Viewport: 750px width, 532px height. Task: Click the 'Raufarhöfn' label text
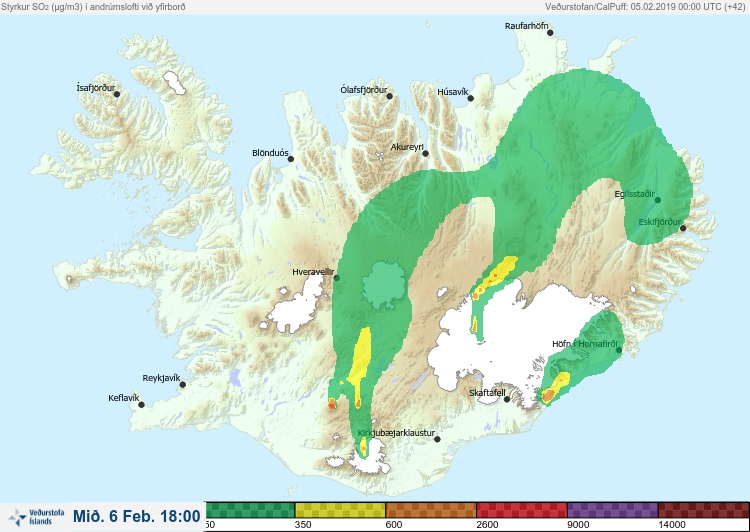click(x=527, y=26)
